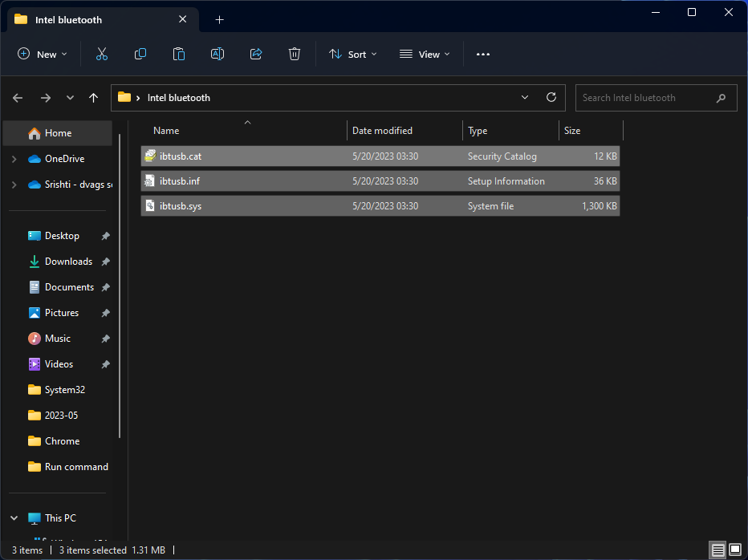Click the Share icon in toolbar

point(256,54)
